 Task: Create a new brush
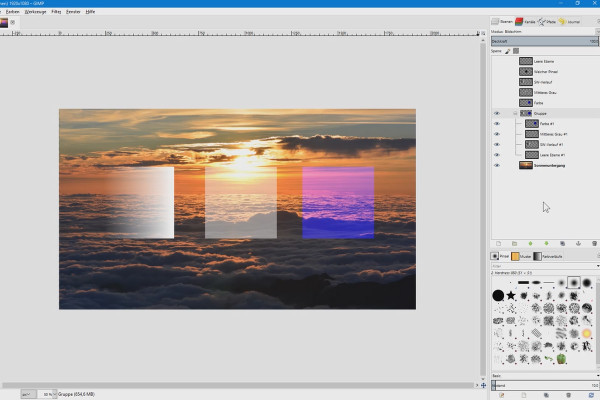coord(524,395)
